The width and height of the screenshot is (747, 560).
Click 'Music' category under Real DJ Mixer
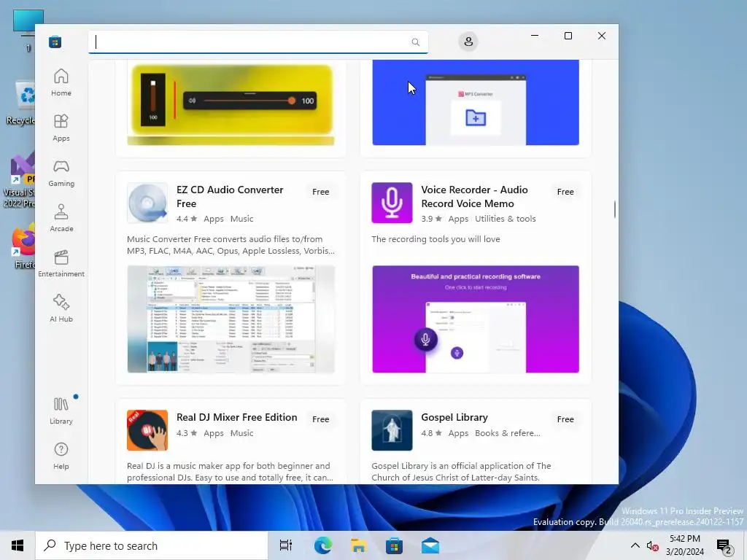click(x=241, y=433)
